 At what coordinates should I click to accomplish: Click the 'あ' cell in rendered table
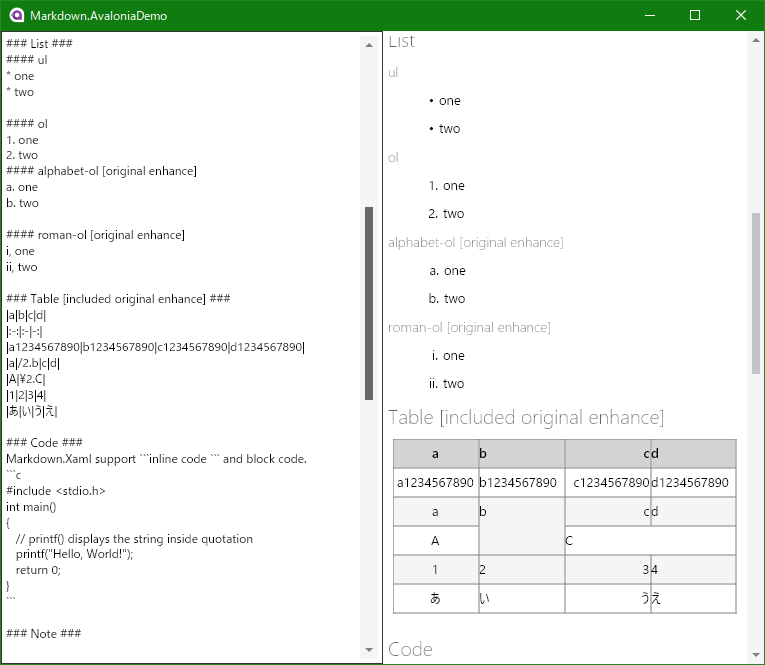pyautogui.click(x=435, y=599)
